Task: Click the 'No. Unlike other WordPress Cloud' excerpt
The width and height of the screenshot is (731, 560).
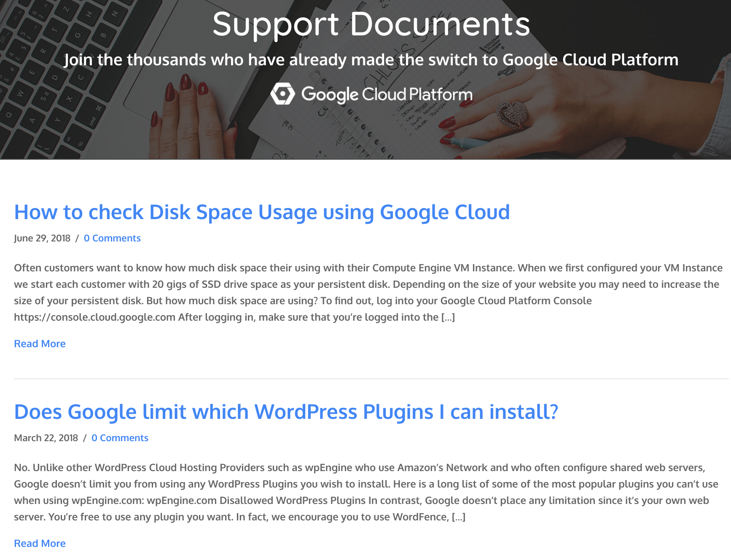Action: (x=366, y=492)
